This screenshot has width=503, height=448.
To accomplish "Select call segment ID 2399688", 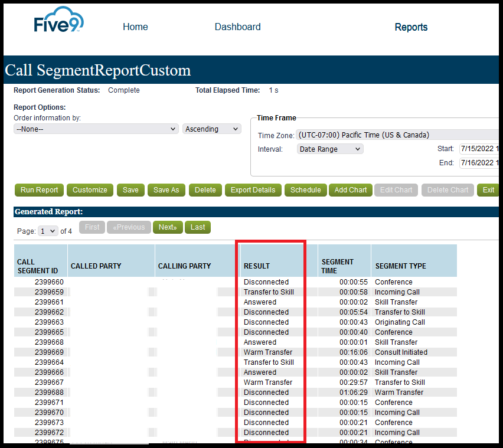I will click(x=49, y=392).
